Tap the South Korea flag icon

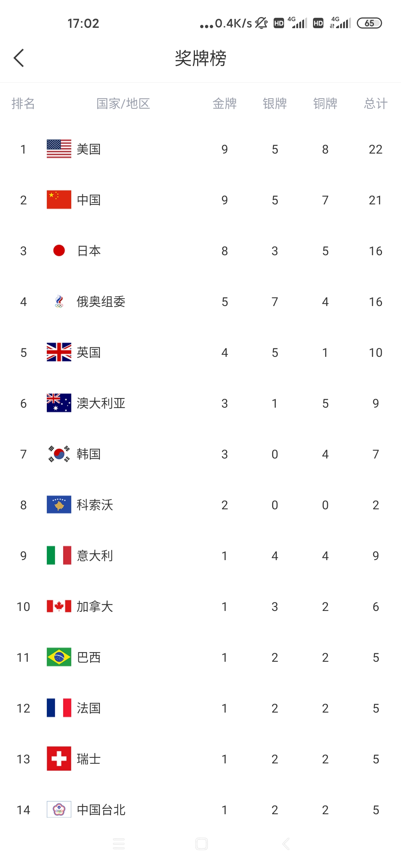click(59, 454)
